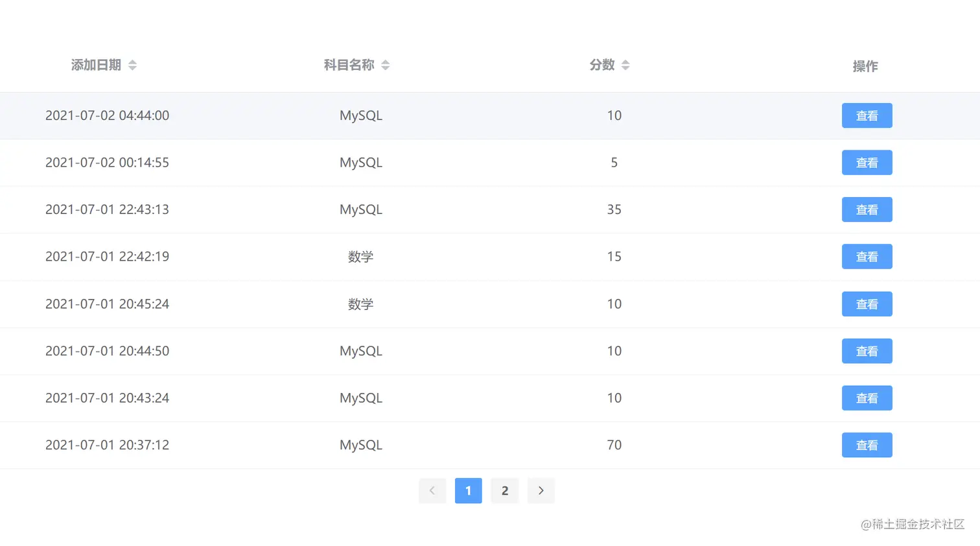Sort by 分数 using its sort arrows
Screen dimensions: 980x546
[625, 65]
